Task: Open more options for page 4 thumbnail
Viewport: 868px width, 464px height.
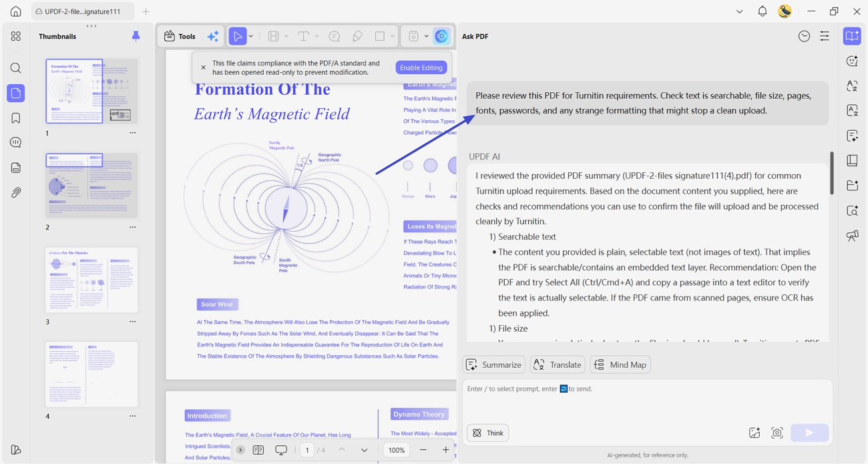Action: click(132, 416)
